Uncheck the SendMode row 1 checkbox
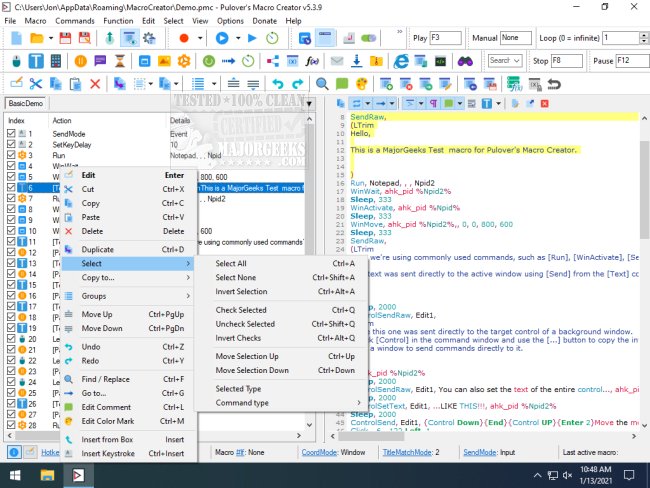Screen dimensions: 650x488 pyautogui.click(x=12, y=133)
